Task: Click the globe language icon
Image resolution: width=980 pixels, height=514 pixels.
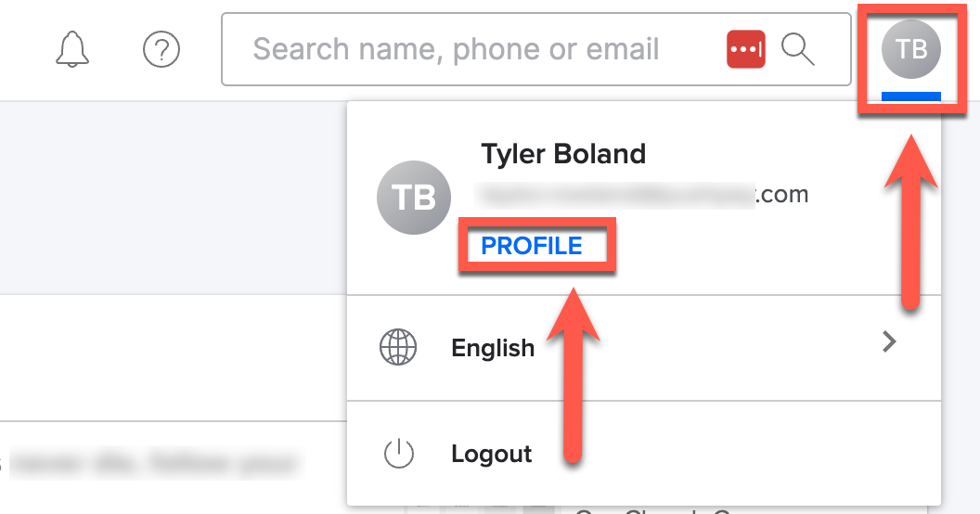Action: (x=398, y=347)
